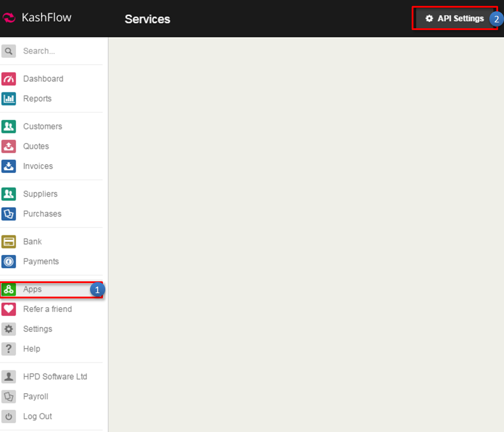This screenshot has width=504, height=432.
Task: Click Log Out link
Action: pos(37,417)
